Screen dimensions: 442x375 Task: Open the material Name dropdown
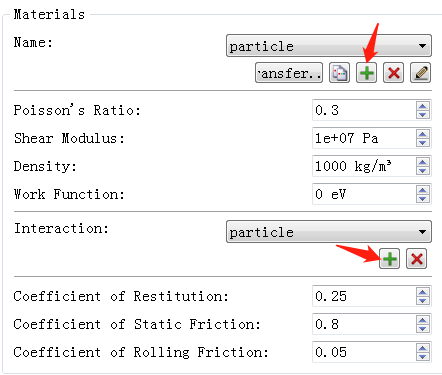click(329, 46)
